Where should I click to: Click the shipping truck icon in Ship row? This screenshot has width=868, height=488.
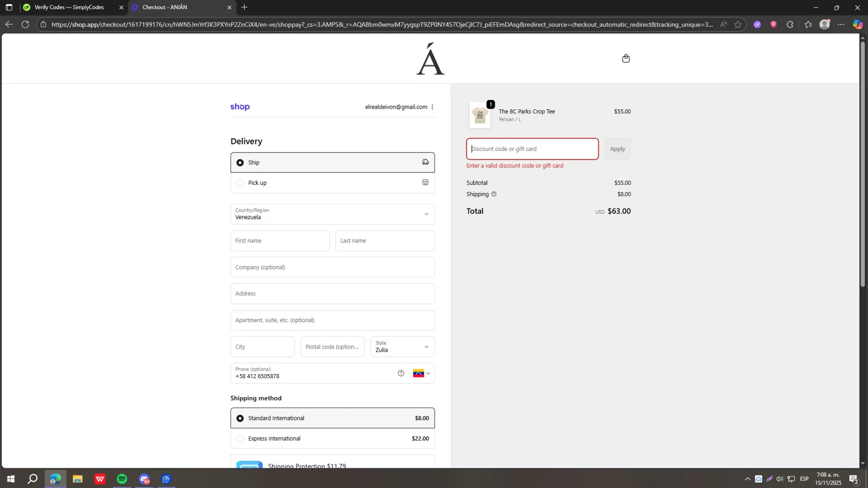[425, 162]
